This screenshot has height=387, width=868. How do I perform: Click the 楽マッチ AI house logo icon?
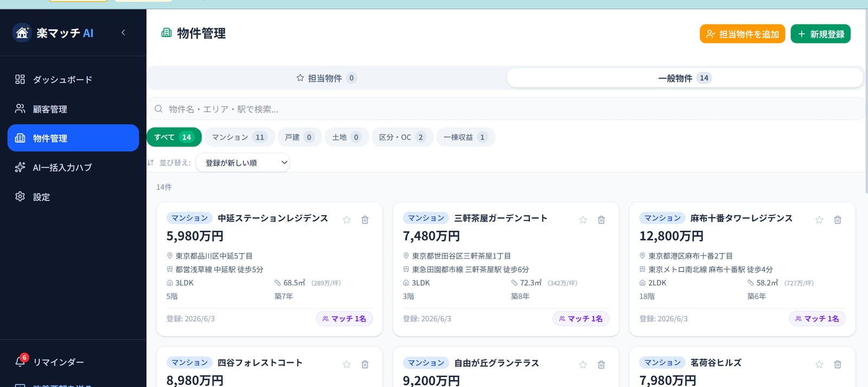22,33
